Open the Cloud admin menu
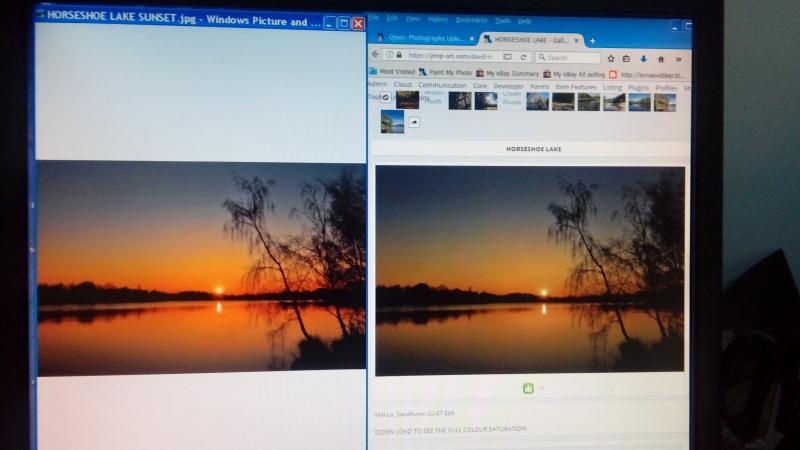The width and height of the screenshot is (800, 450). pyautogui.click(x=403, y=84)
